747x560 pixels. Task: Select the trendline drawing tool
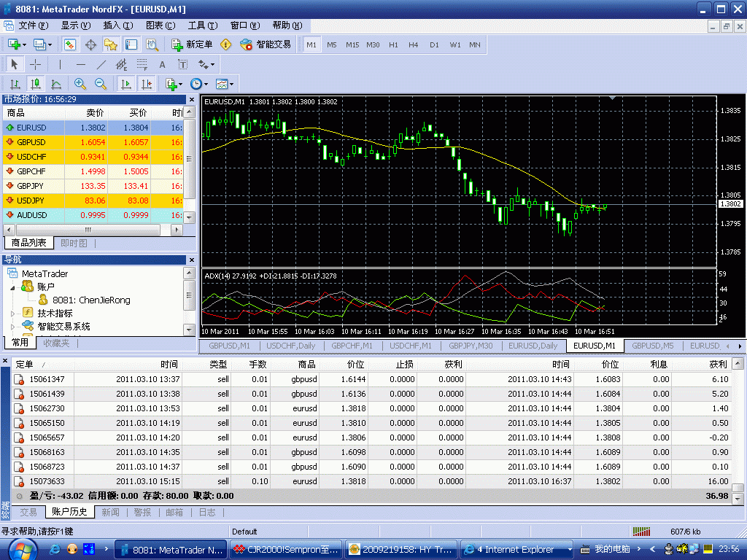[x=101, y=64]
